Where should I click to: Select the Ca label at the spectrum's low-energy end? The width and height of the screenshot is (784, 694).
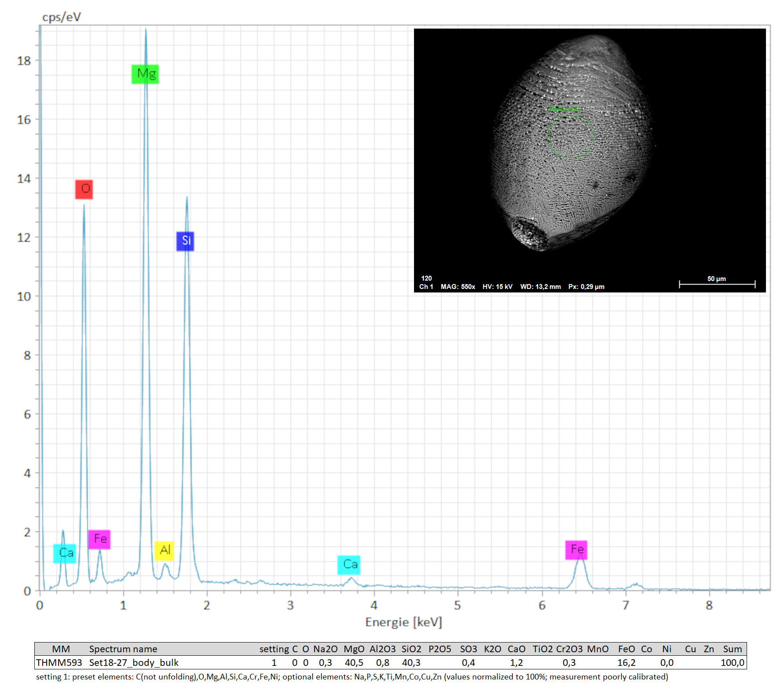click(x=65, y=553)
